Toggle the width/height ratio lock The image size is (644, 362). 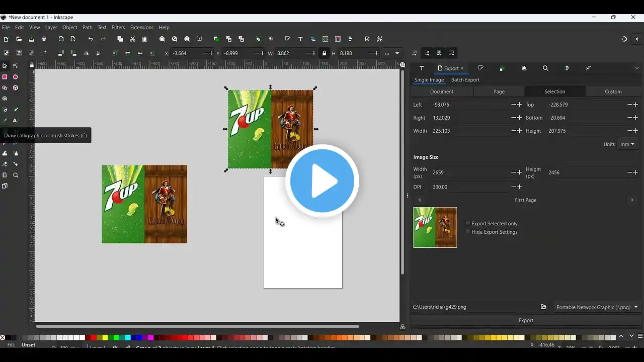pos(324,53)
